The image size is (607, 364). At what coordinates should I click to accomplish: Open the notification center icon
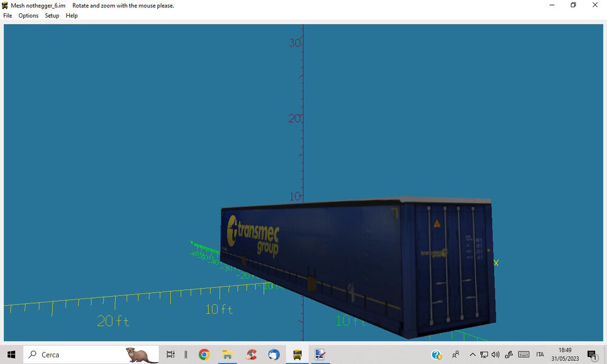[592, 355]
